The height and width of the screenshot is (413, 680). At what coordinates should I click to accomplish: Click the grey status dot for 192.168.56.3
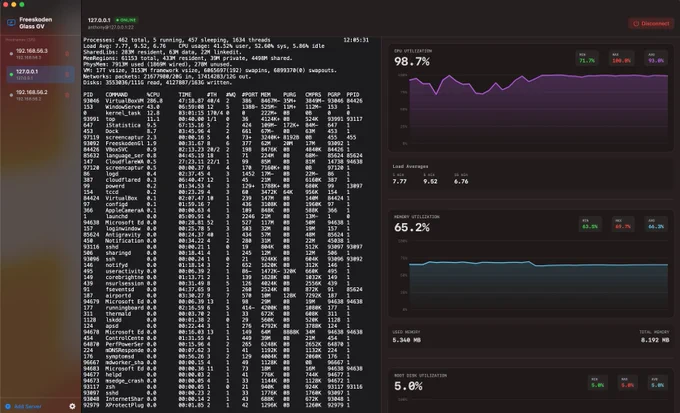pyautogui.click(x=11, y=54)
